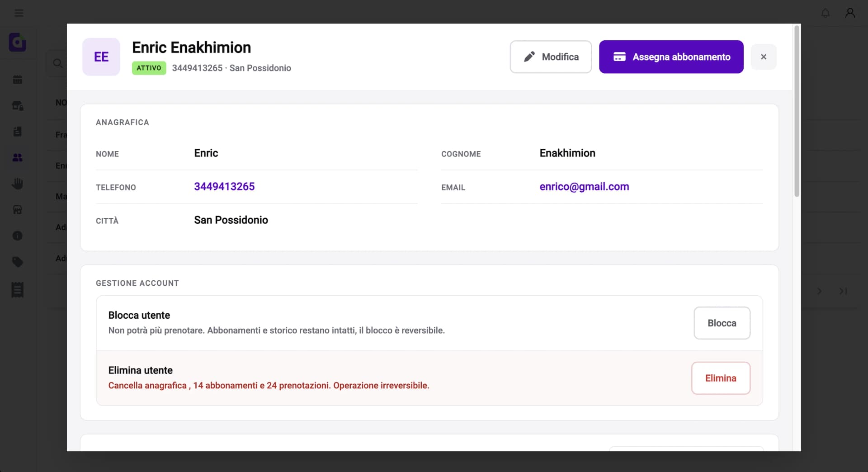Open the store sidebar icon
The width and height of the screenshot is (868, 472).
[x=18, y=210]
